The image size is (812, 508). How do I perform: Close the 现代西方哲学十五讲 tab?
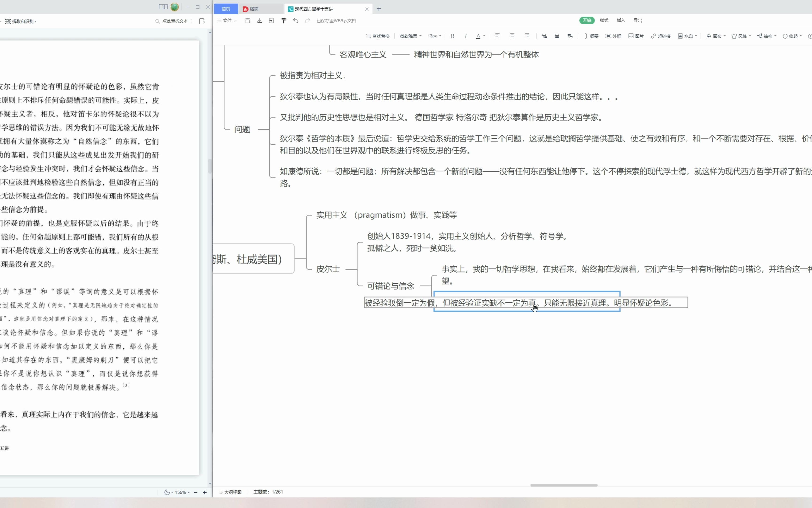tap(367, 9)
